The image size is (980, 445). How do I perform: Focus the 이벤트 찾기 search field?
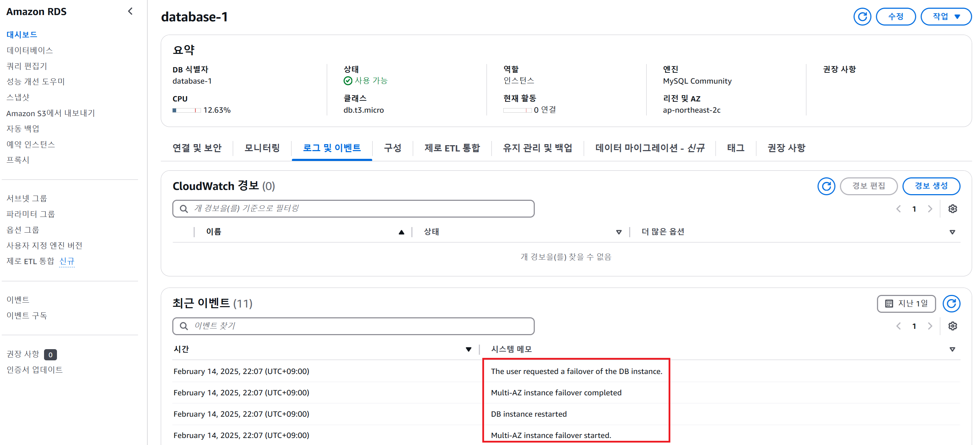(354, 326)
